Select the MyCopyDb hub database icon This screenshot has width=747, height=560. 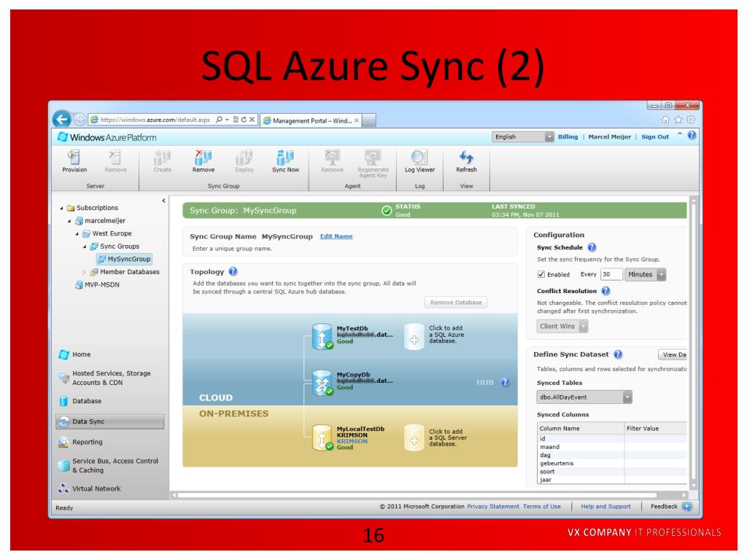tap(322, 383)
